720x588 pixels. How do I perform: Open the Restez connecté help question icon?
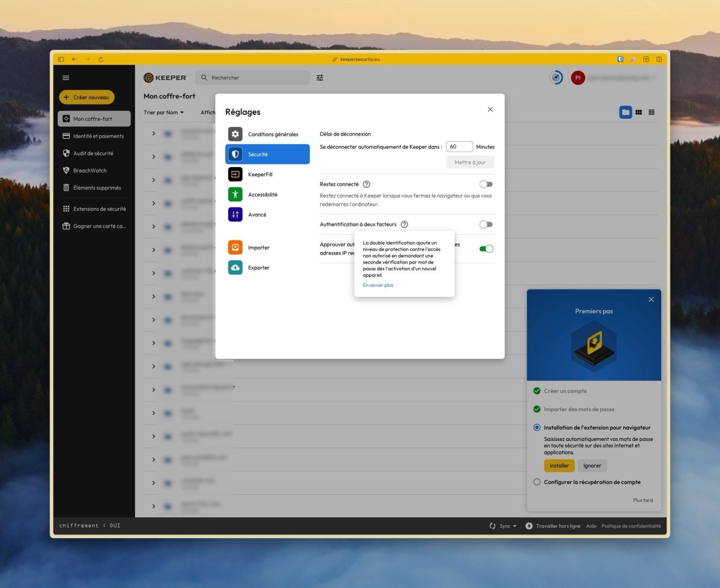coord(366,185)
